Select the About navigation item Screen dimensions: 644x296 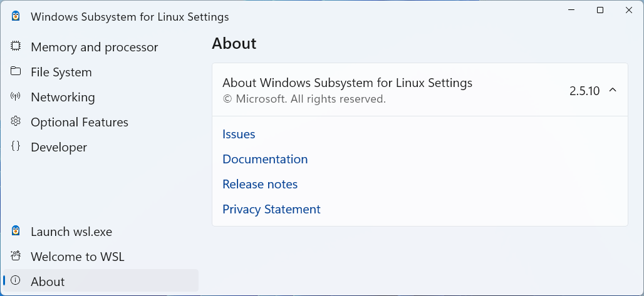[x=101, y=281]
